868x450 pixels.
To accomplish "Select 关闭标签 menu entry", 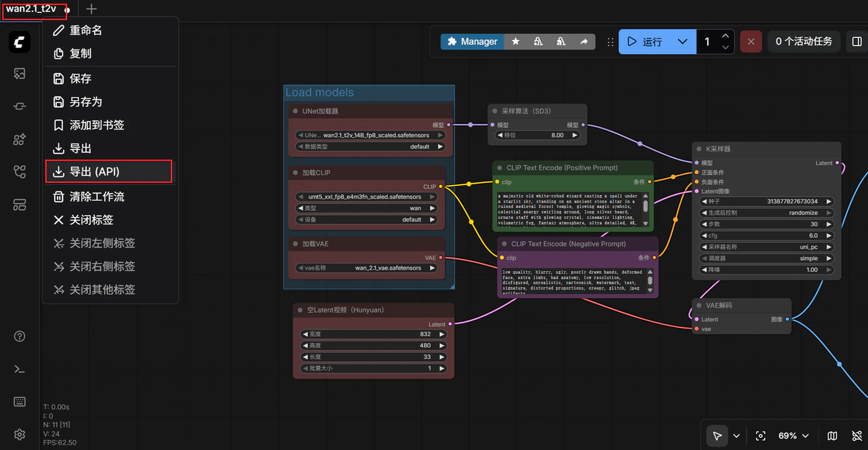I will (x=110, y=220).
